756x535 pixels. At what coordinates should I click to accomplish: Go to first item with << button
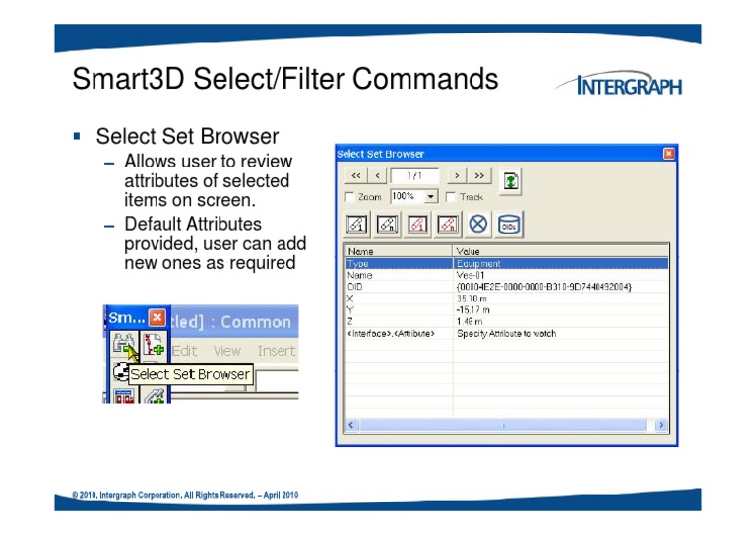[355, 176]
